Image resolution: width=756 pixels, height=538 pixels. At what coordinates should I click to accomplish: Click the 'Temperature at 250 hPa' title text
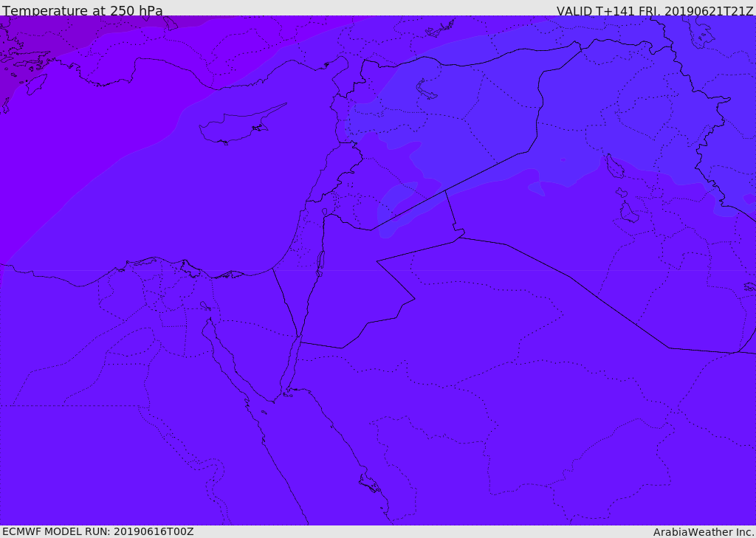tap(83, 10)
